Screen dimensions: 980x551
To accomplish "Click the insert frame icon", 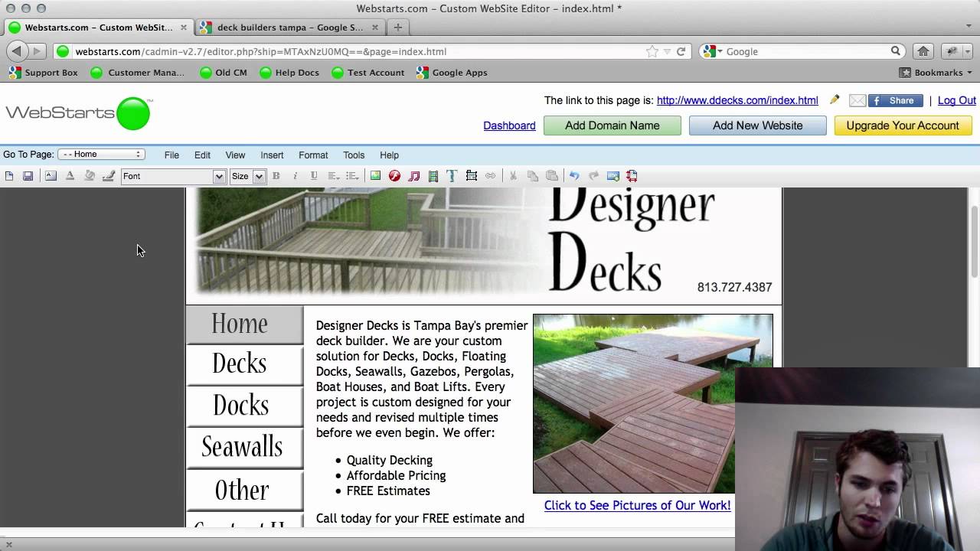I will [472, 176].
